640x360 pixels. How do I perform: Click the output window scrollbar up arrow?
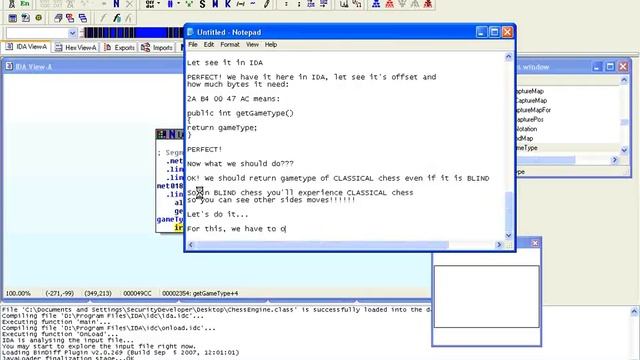[x=634, y=312]
